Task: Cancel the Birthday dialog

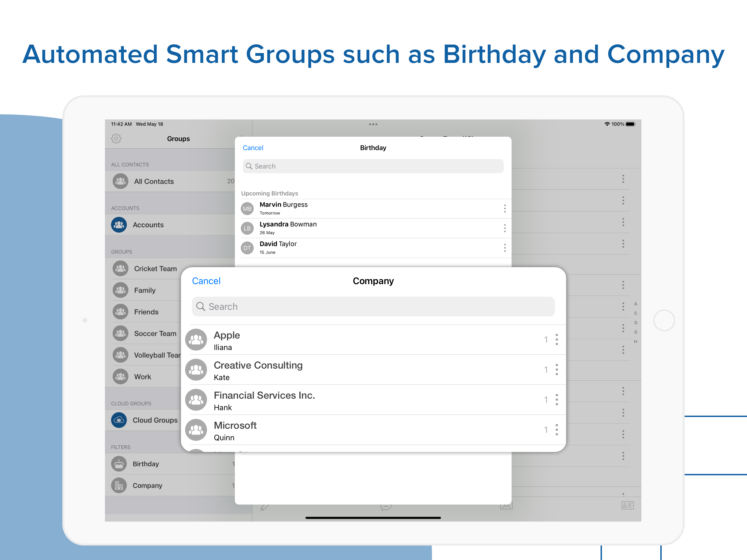Action: click(x=253, y=148)
